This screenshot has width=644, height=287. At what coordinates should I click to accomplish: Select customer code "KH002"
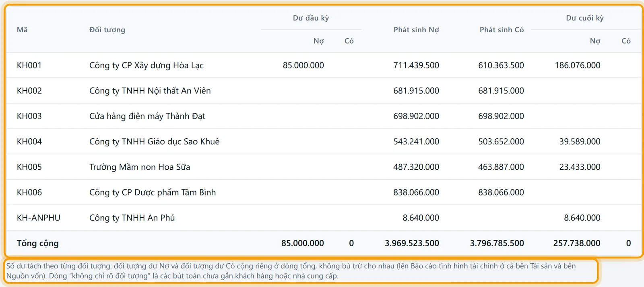pos(29,91)
